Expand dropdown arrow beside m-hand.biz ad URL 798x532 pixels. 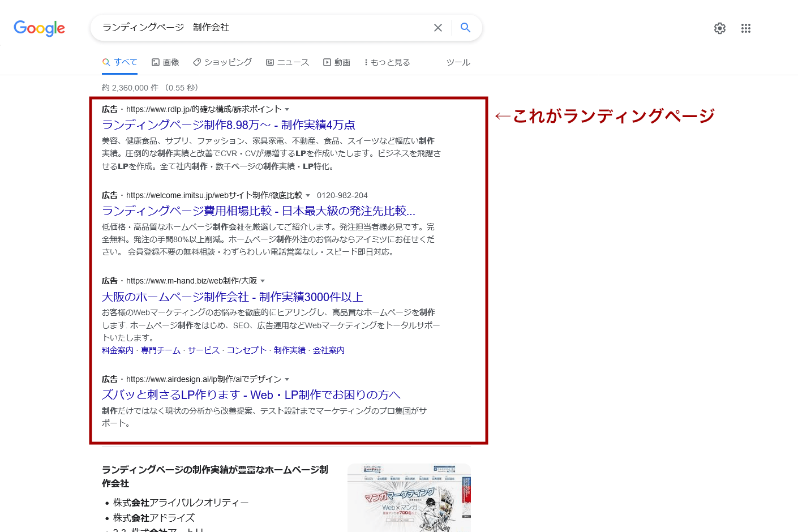coord(263,281)
